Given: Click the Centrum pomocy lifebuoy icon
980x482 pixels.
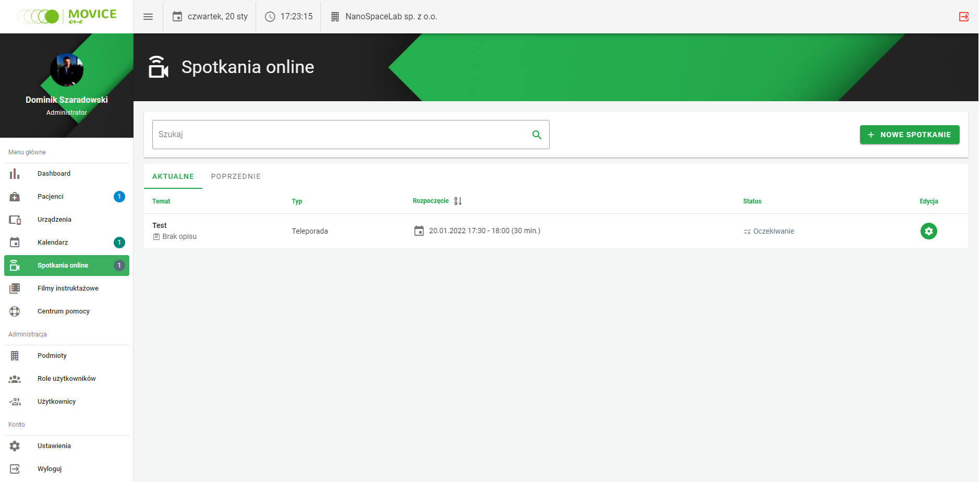Looking at the screenshot, I should pos(15,311).
